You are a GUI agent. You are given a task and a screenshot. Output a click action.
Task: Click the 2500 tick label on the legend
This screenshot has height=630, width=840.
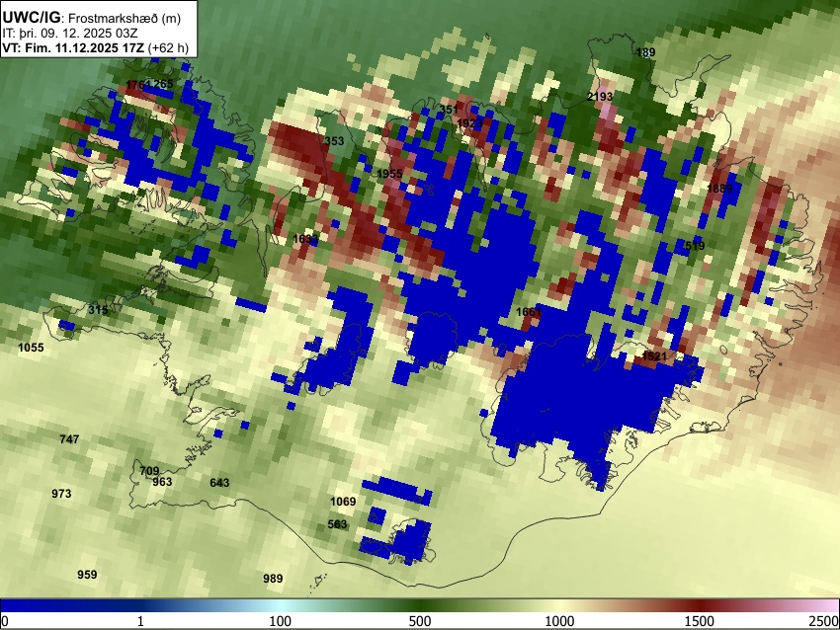click(x=825, y=621)
